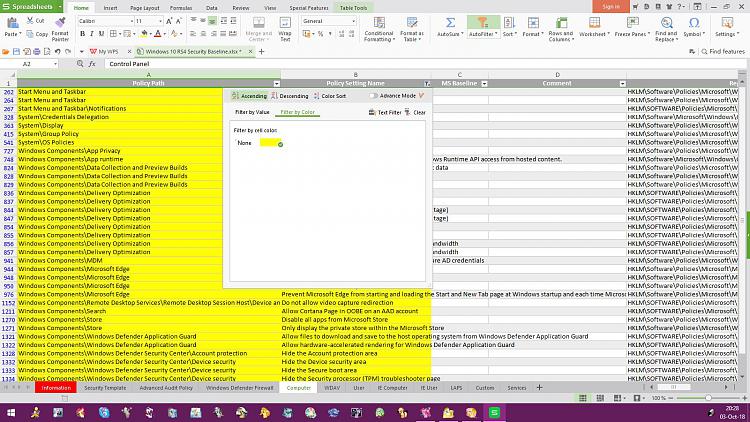The width and height of the screenshot is (750, 422).
Task: Open the Formulas ribbon tab
Action: pos(181,8)
